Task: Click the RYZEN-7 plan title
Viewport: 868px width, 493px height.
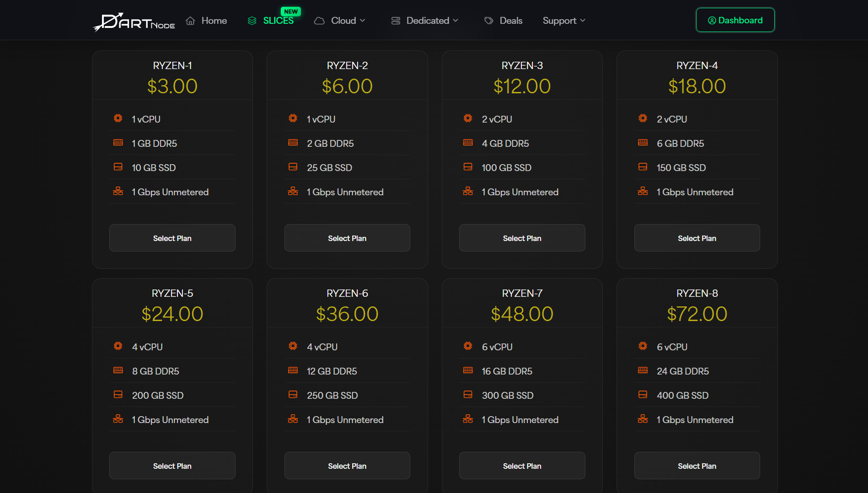Action: pos(522,293)
